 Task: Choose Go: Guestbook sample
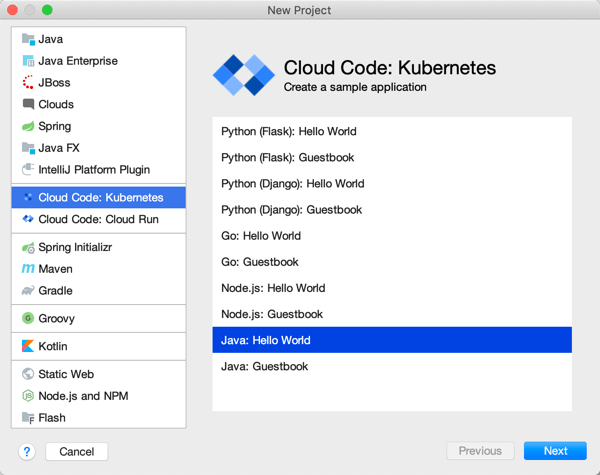point(392,262)
